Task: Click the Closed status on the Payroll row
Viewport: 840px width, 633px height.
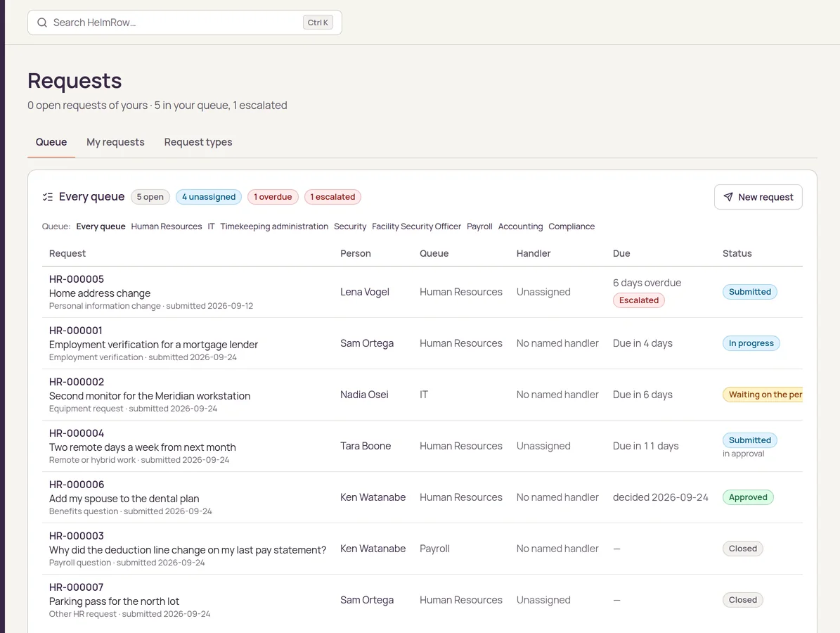Action: coord(742,549)
